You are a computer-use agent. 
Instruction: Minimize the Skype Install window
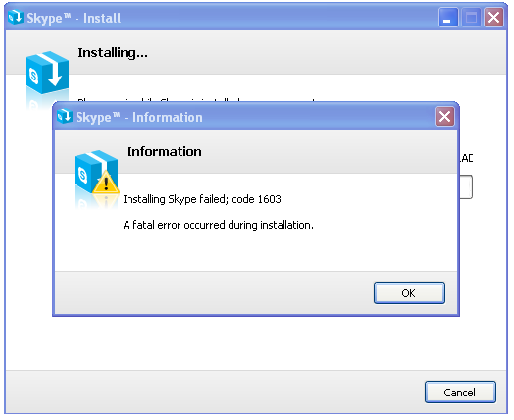448,18
